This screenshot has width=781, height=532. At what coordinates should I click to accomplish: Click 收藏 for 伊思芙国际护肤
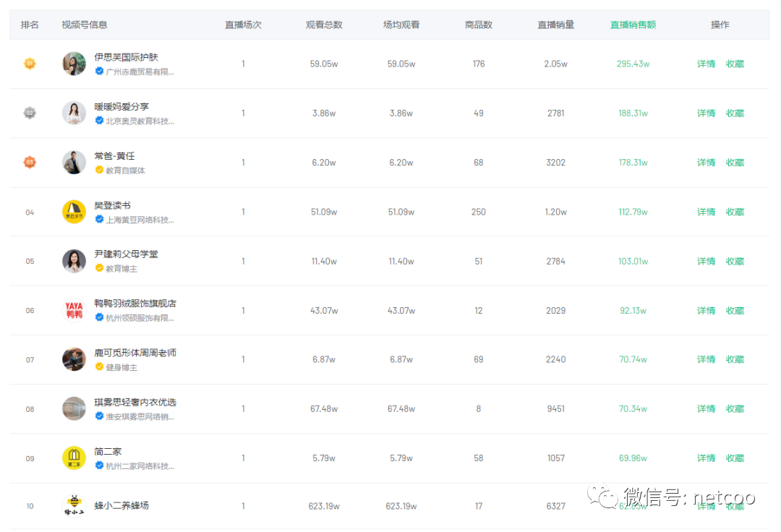point(735,64)
